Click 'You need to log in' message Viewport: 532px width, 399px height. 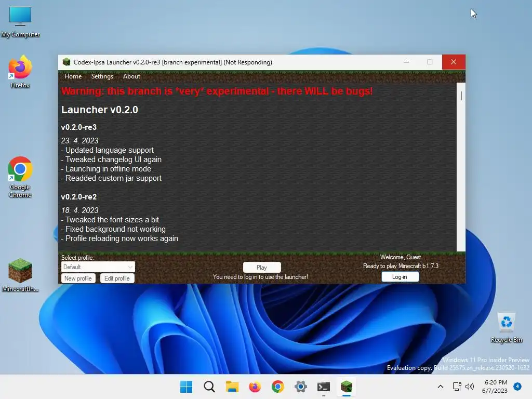click(261, 277)
